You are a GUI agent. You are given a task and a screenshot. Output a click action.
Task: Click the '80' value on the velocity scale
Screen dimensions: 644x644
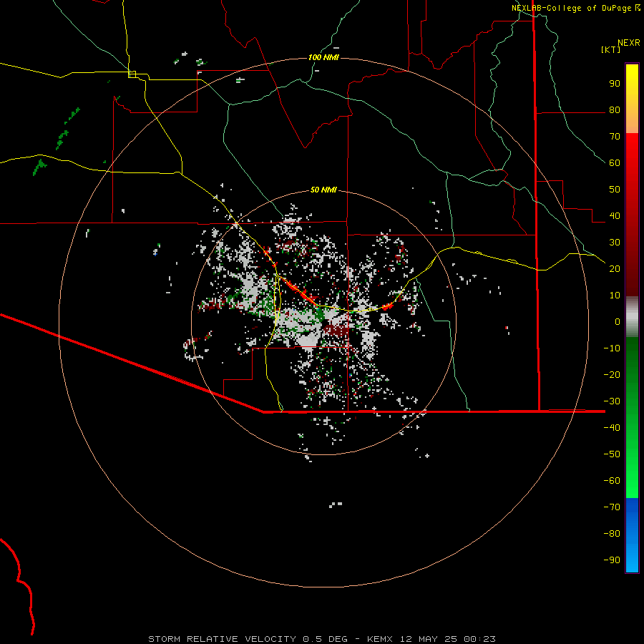615,110
